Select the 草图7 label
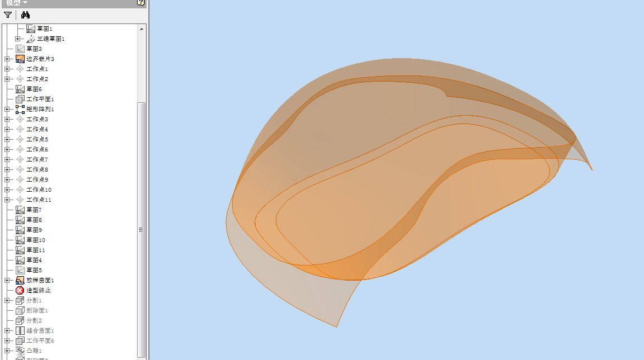This screenshot has width=644, height=360. [34, 210]
